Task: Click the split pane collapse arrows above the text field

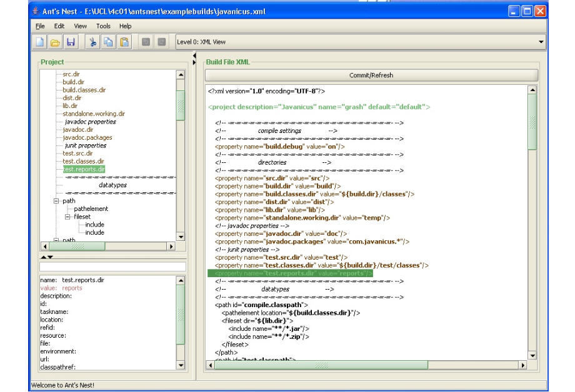Action: click(43, 257)
